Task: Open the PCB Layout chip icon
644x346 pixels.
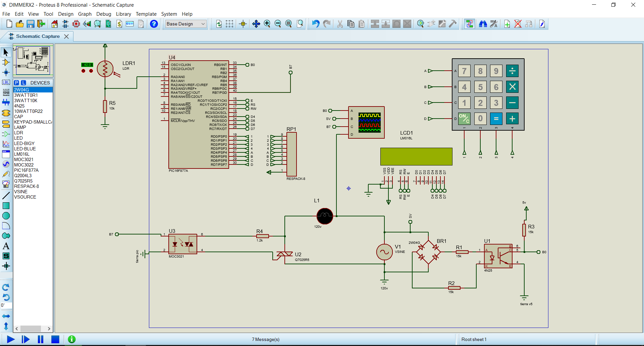Action: point(76,24)
